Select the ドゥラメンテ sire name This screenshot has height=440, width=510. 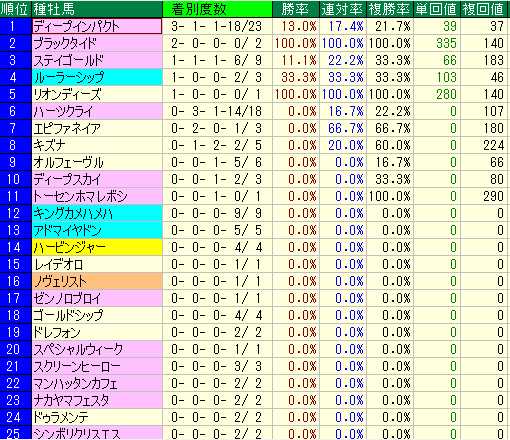(97, 417)
